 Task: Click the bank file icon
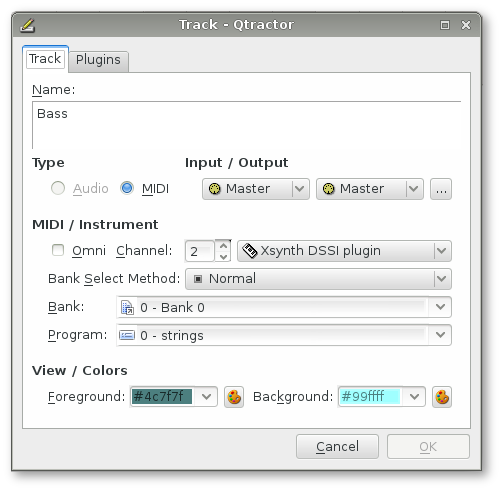click(x=127, y=307)
